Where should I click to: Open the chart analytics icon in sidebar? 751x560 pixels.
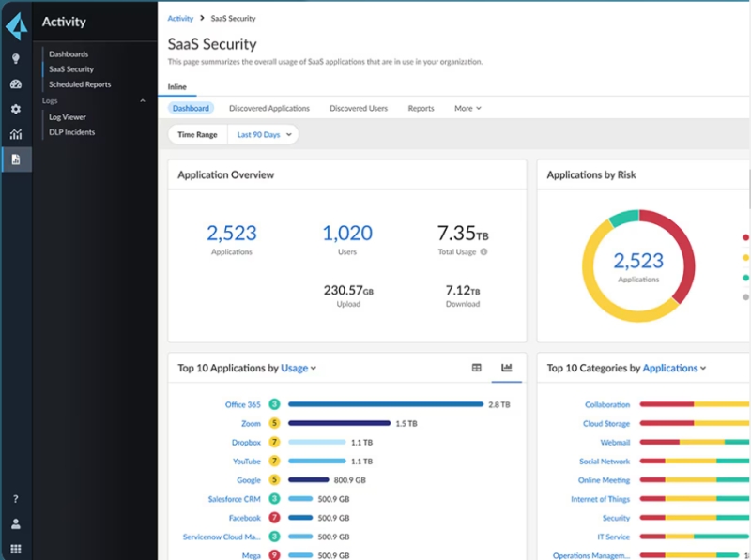tap(16, 134)
